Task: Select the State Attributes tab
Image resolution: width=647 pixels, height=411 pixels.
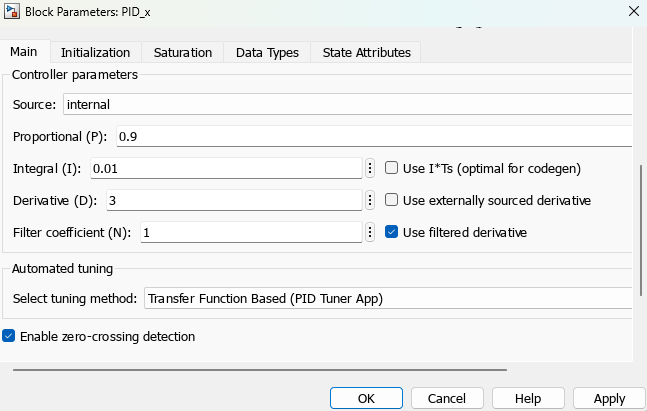Action: 366,52
